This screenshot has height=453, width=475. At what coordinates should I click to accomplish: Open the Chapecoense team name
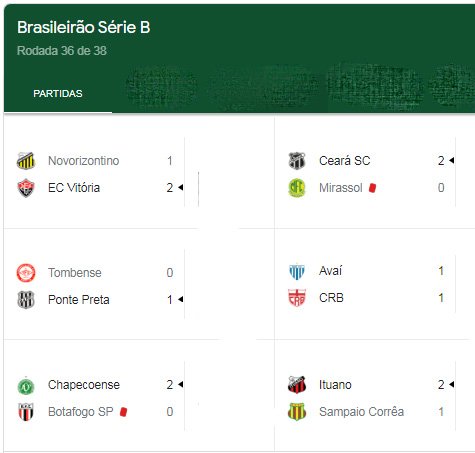pyautogui.click(x=84, y=385)
